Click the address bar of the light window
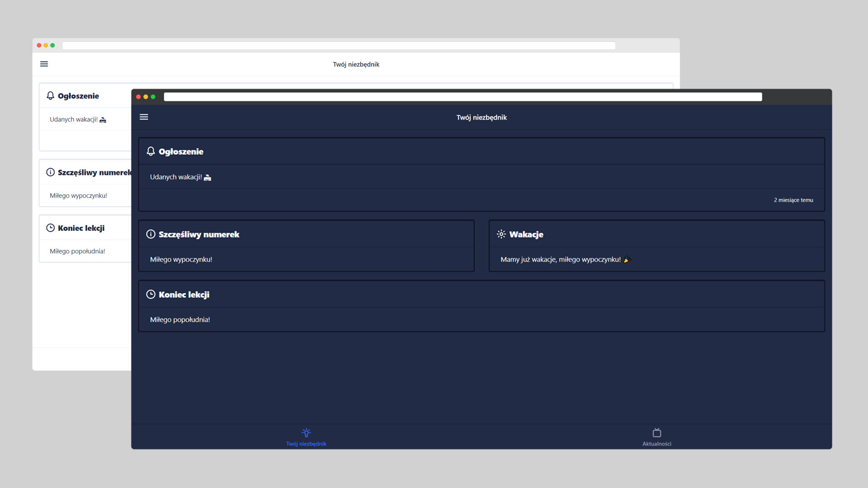This screenshot has height=488, width=868. (x=339, y=46)
